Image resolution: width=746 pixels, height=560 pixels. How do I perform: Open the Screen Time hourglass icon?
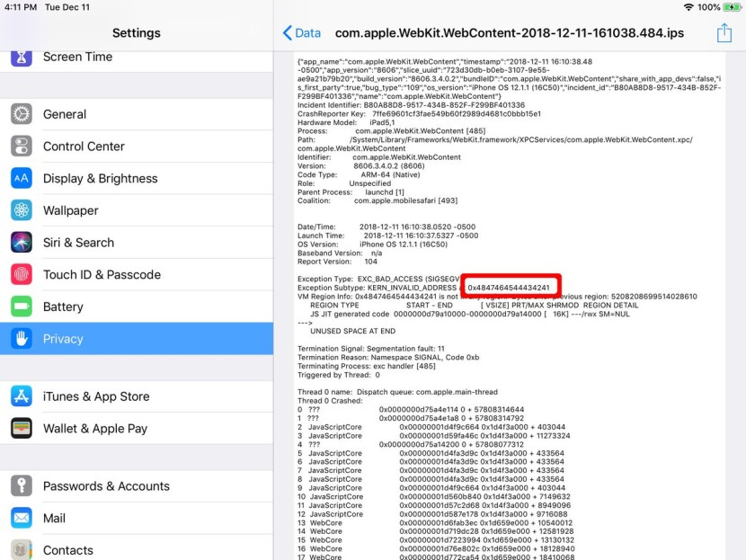[x=21, y=57]
